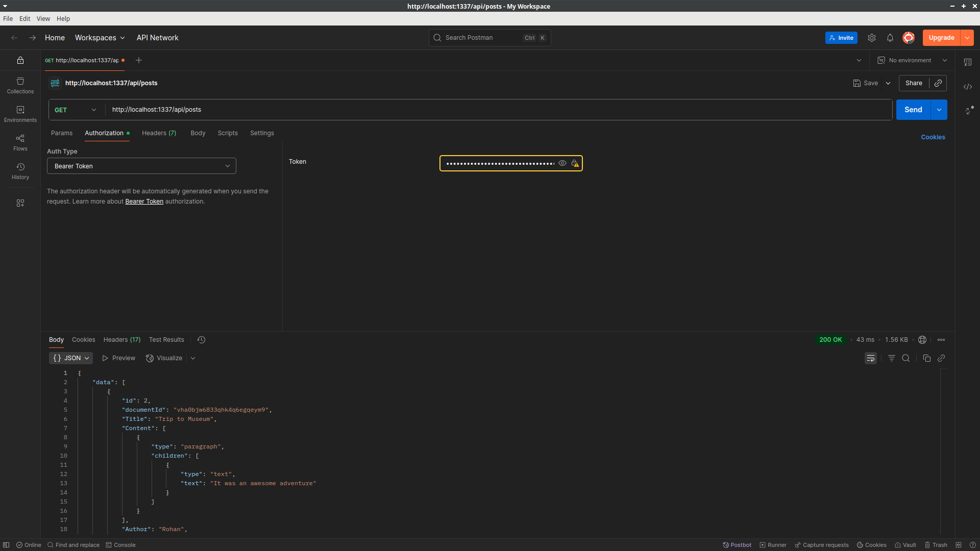980x551 pixels.
Task: Open Postbot in the status bar
Action: click(737, 545)
